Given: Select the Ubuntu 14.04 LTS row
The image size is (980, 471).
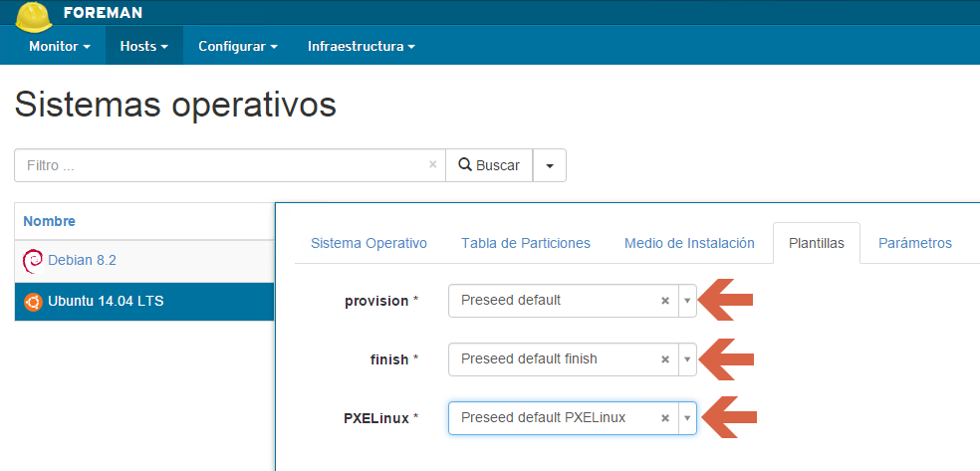Looking at the screenshot, I should click(x=144, y=302).
